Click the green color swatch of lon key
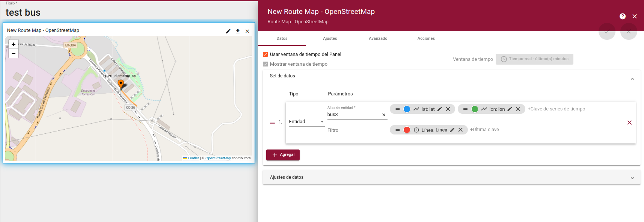The width and height of the screenshot is (644, 222). click(x=475, y=109)
